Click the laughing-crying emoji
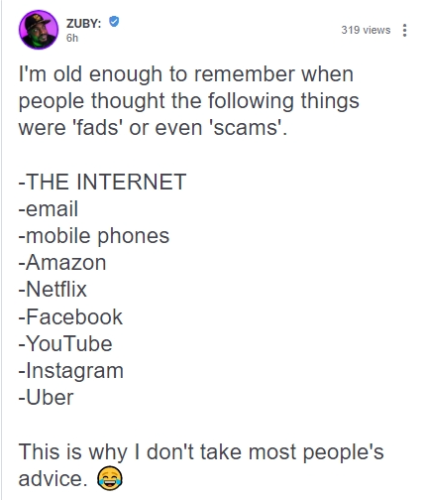 (x=110, y=479)
